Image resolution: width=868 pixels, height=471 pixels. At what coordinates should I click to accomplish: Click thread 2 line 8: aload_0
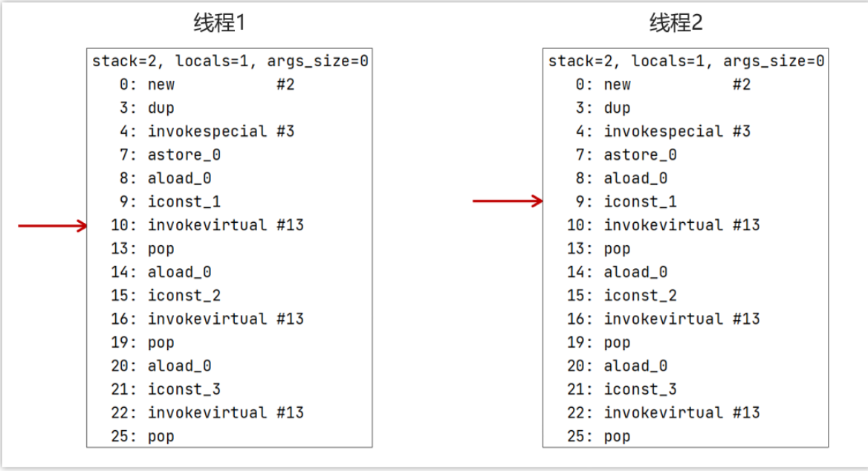622,178
